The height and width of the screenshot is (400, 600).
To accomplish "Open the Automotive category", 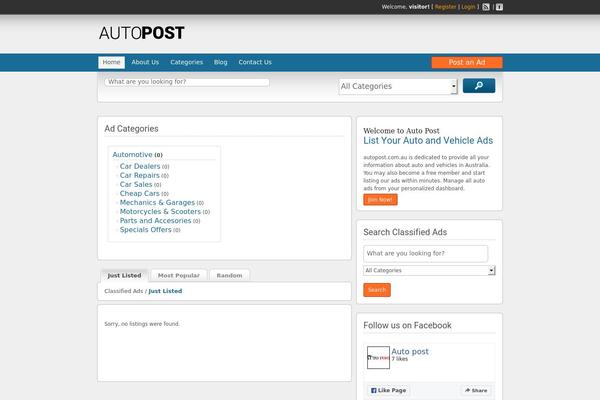I will click(x=132, y=154).
